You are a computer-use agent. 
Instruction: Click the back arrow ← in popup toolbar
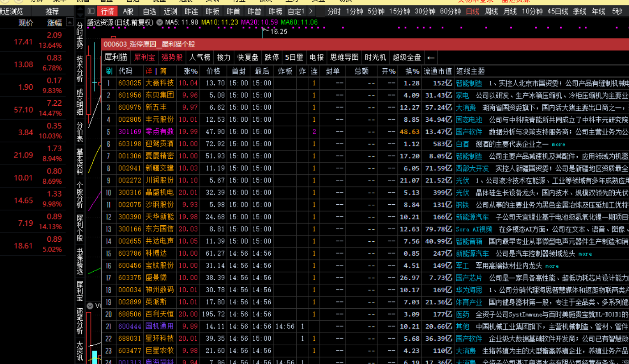click(x=430, y=58)
